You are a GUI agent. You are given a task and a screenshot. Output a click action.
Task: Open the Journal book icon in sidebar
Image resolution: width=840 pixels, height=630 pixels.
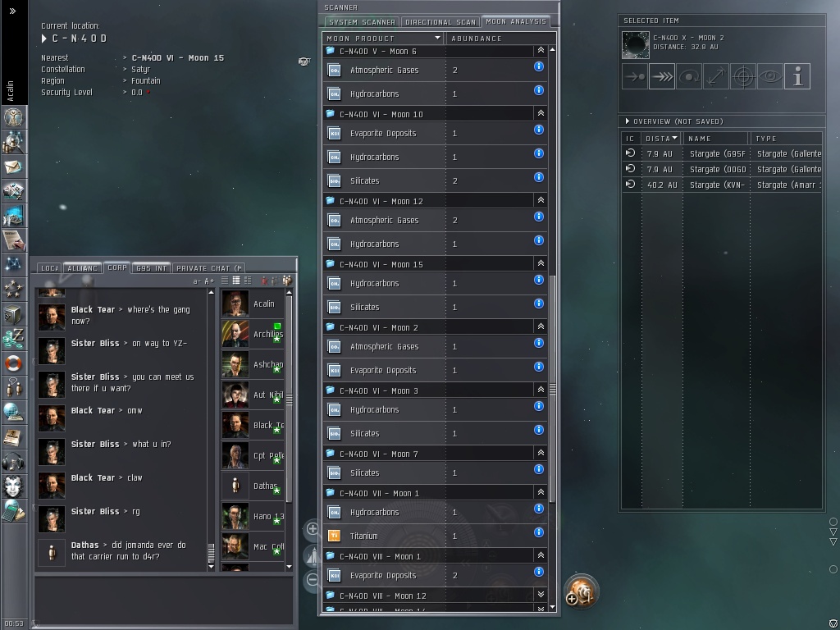(13, 437)
